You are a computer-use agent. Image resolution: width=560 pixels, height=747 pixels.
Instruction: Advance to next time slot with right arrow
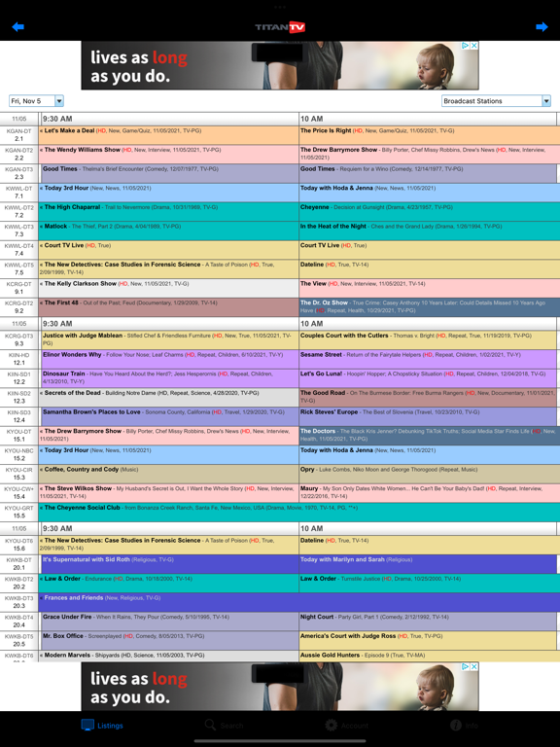[542, 26]
